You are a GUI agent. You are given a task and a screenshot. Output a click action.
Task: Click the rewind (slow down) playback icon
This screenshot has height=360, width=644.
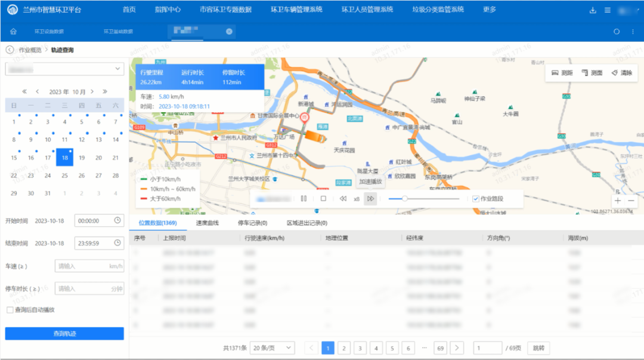coord(343,199)
